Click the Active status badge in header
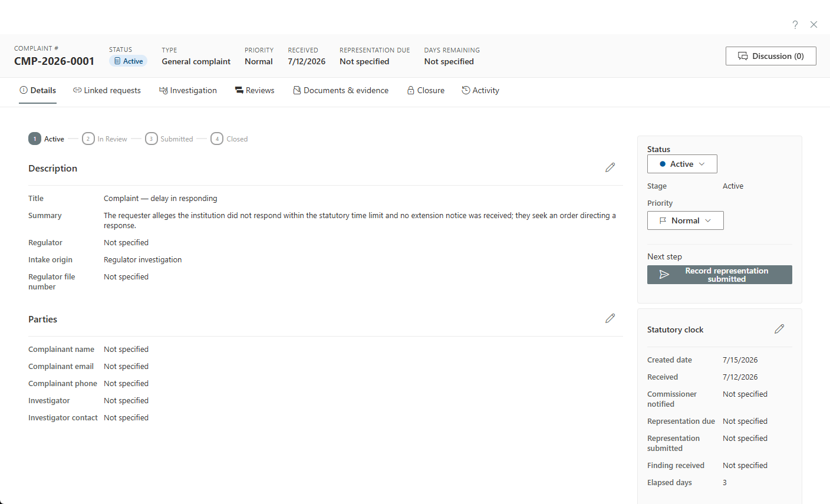830x504 pixels. 128,61
